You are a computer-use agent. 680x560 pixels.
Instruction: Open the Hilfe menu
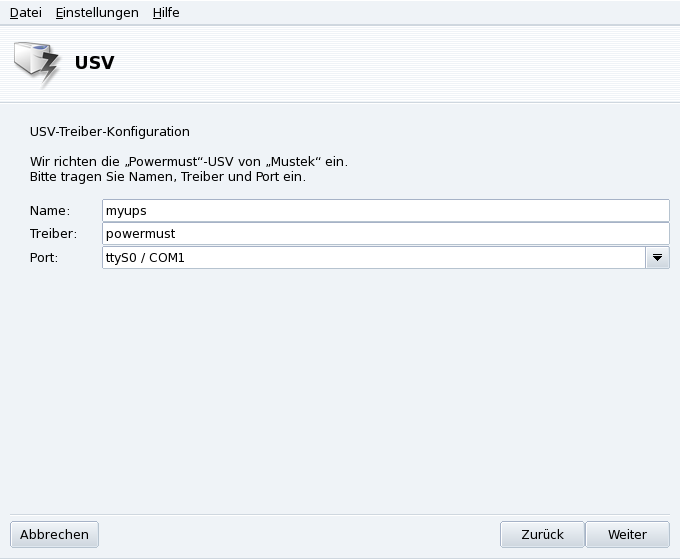pyautogui.click(x=166, y=13)
